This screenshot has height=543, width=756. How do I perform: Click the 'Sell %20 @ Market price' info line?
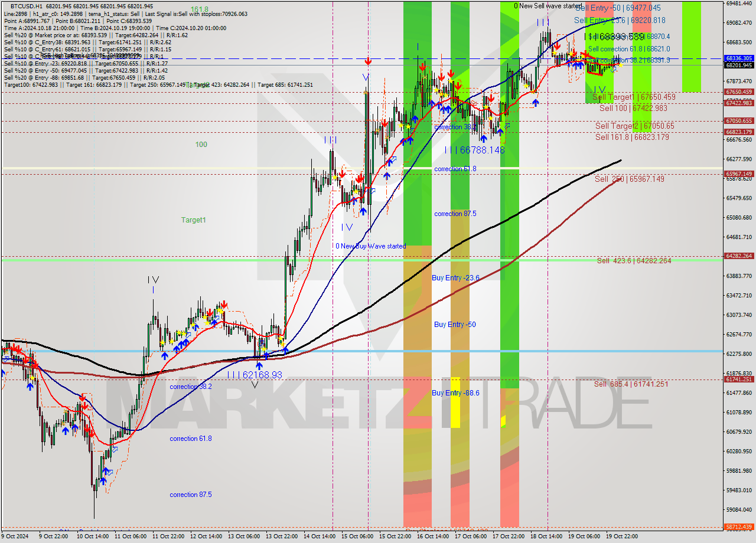pyautogui.click(x=96, y=35)
